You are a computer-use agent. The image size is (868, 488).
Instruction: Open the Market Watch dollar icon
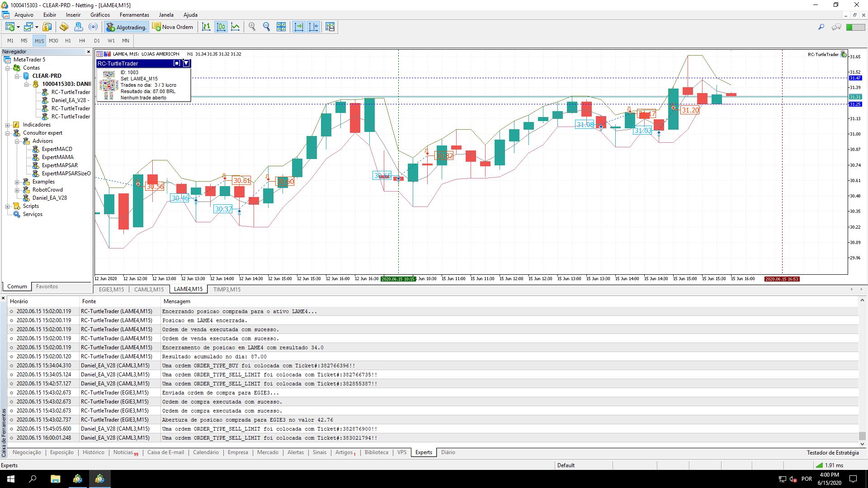point(47,27)
